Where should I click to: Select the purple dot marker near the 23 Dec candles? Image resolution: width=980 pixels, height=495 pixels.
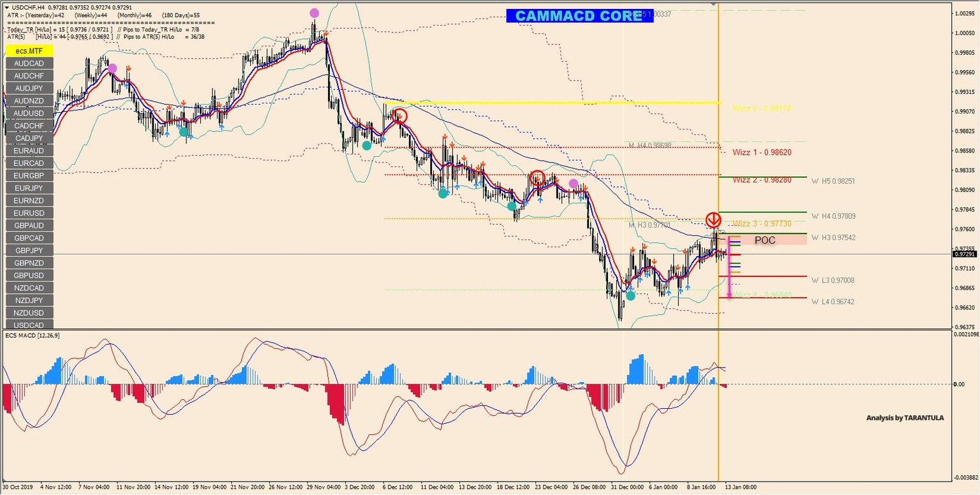[x=572, y=183]
